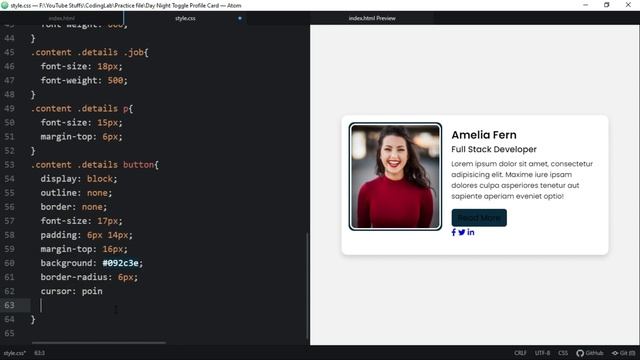
Task: Click the profile photo in the preview
Action: [395, 176]
